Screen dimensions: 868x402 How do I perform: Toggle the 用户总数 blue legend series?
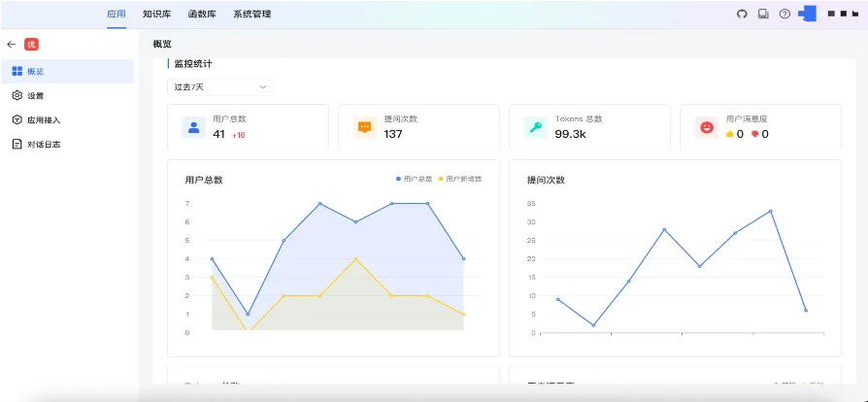(414, 179)
